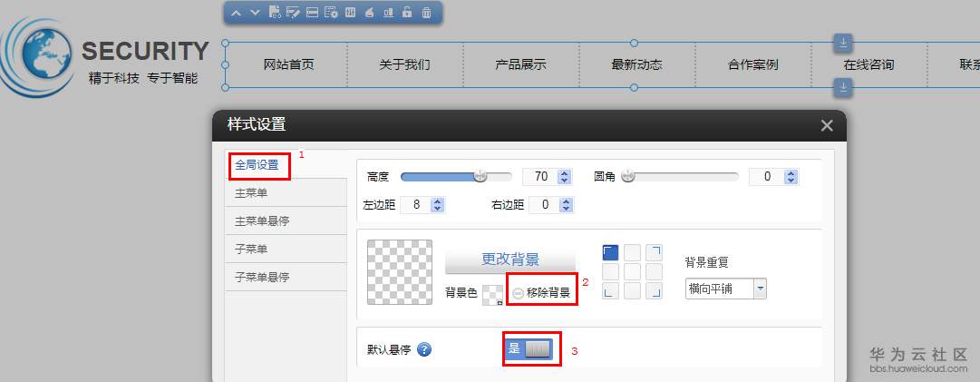
Task: Click the vertical sliders style icon in toolbar
Action: click(351, 12)
